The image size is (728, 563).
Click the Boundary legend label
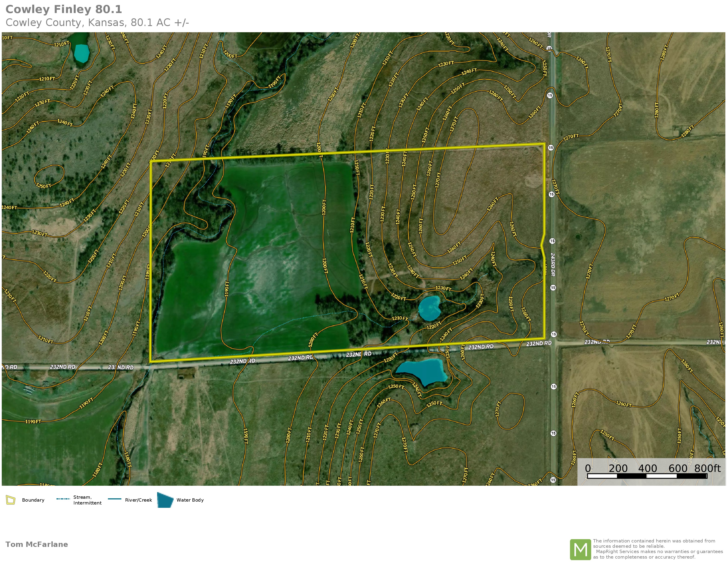[33, 500]
